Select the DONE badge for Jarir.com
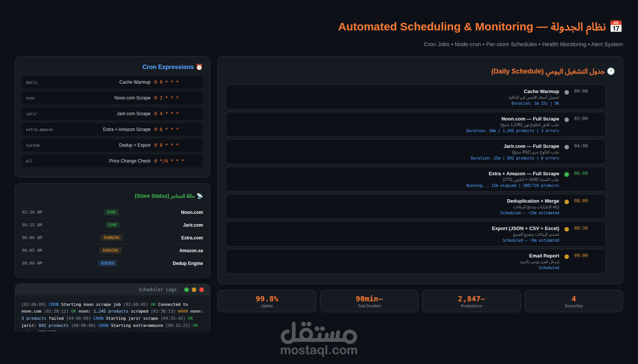The width and height of the screenshot is (638, 364). point(113,225)
